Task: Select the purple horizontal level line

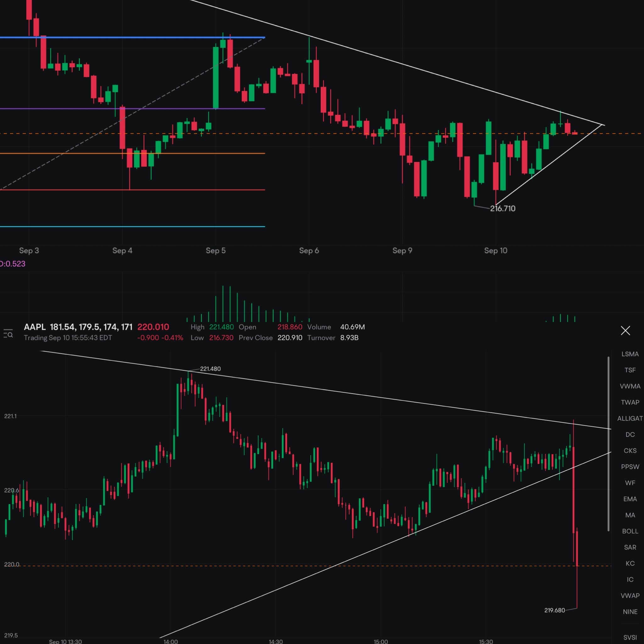Action: 132,109
